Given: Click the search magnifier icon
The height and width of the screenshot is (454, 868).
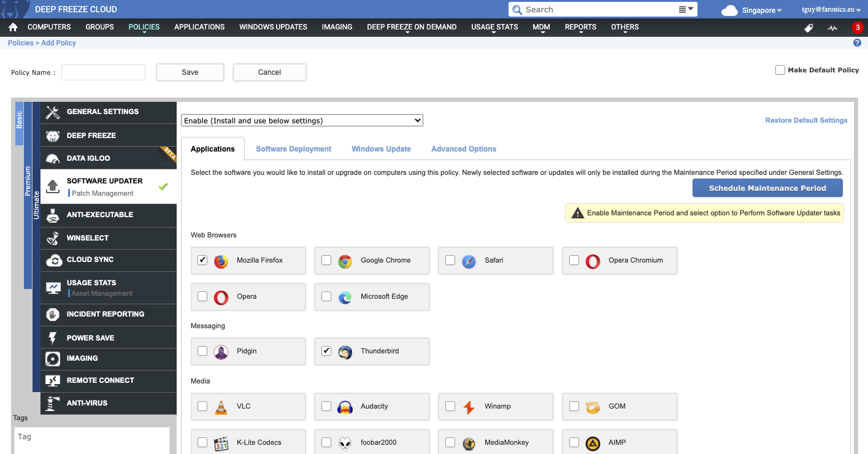Looking at the screenshot, I should [x=517, y=10].
